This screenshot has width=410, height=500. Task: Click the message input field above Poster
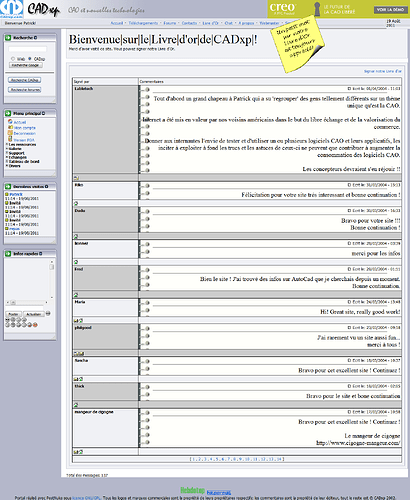tap(25, 307)
